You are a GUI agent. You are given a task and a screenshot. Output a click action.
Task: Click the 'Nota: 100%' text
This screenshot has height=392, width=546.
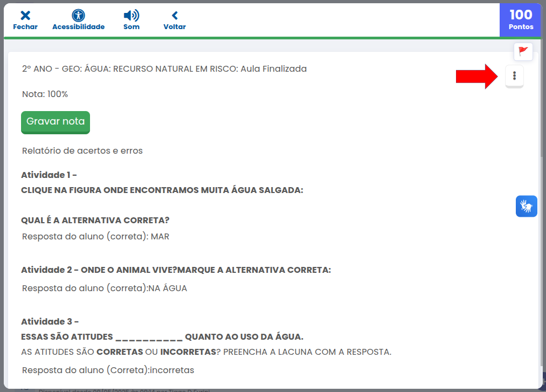[45, 94]
